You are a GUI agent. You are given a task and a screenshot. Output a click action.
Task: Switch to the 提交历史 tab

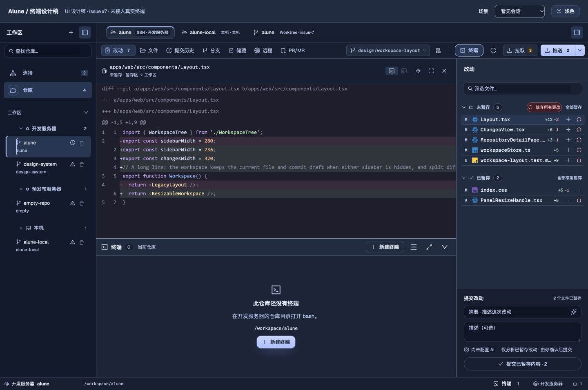point(180,50)
